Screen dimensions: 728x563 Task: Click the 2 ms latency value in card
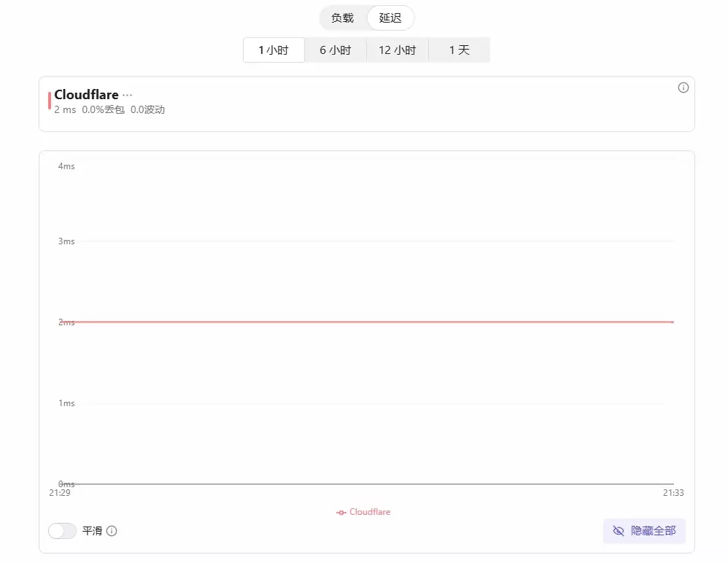click(x=65, y=110)
